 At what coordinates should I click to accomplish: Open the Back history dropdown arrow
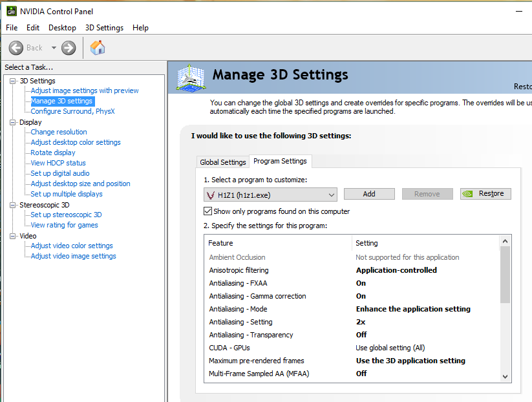(54, 48)
